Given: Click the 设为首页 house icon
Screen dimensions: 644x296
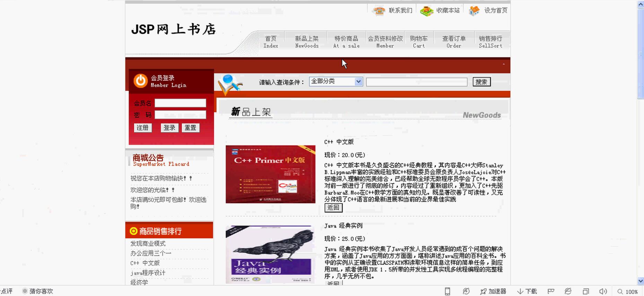Looking at the screenshot, I should tap(474, 11).
